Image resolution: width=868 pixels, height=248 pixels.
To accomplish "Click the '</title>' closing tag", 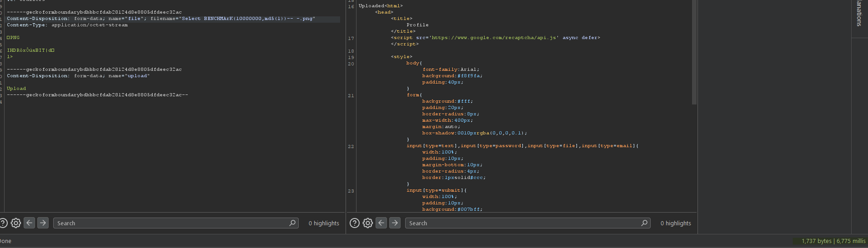I will [x=403, y=31].
